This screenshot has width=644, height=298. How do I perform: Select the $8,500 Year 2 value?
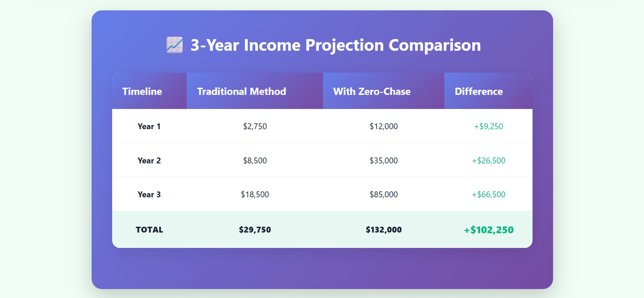pos(255,160)
